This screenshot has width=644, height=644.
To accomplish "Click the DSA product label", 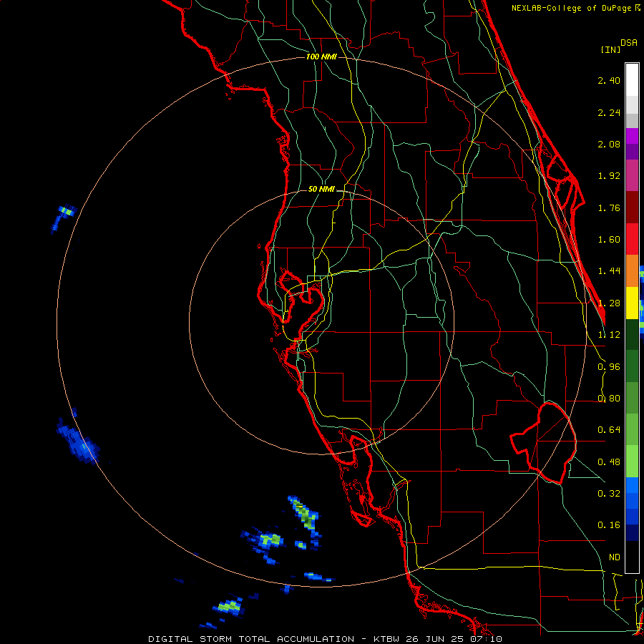I will click(629, 43).
